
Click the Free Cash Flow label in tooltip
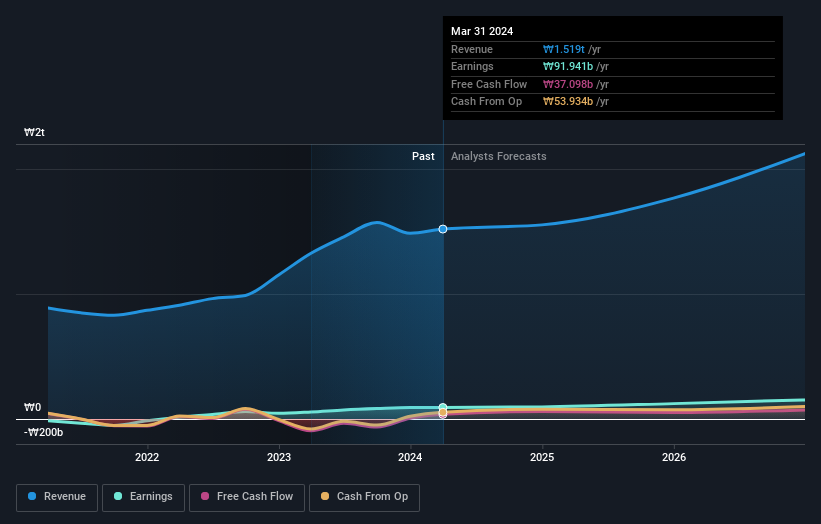(x=489, y=84)
